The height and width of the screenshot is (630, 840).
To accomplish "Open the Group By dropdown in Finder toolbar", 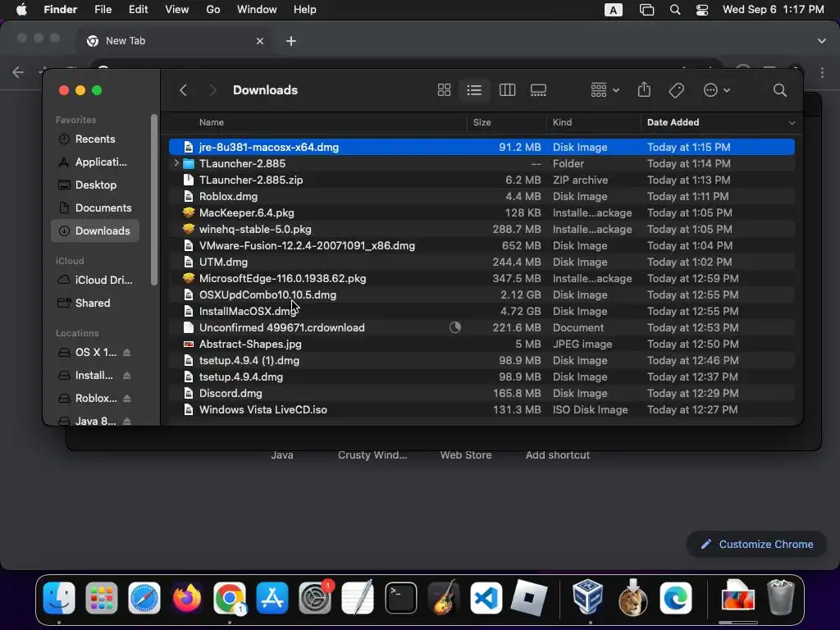I will [605, 90].
